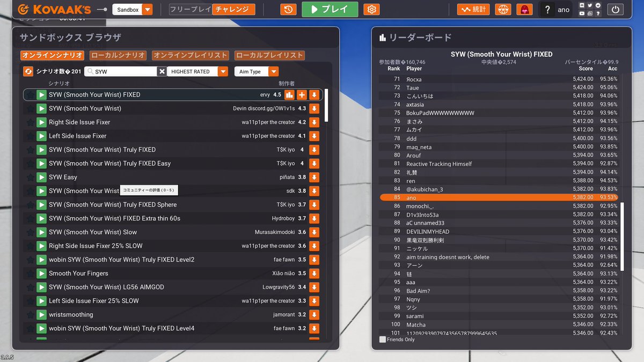Clear the SYW search text
Image resolution: width=644 pixels, height=362 pixels.
(x=162, y=71)
